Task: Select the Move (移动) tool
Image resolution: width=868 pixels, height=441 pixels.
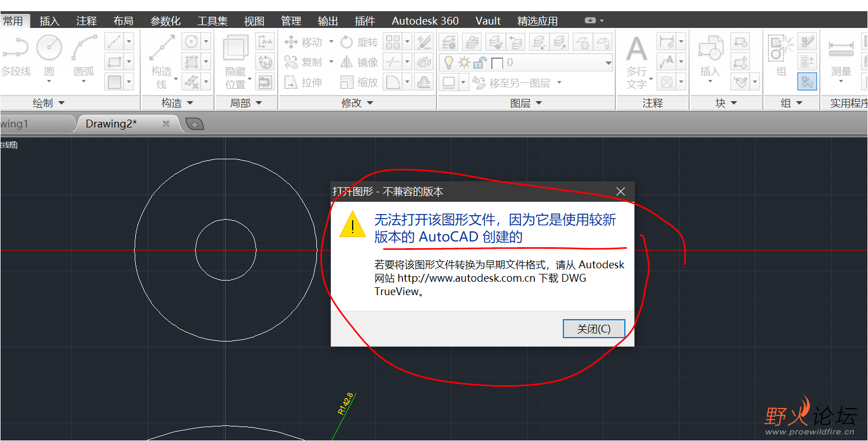Action: [x=303, y=42]
